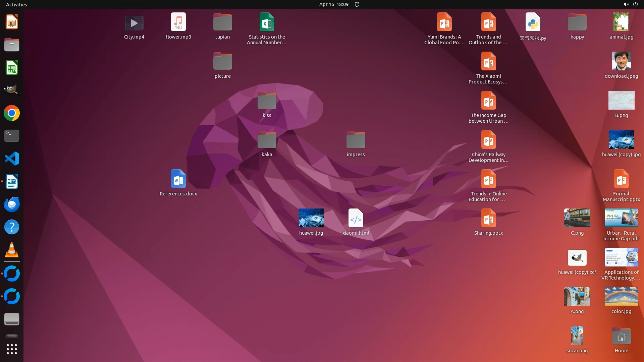Open the clock and calendar menu
644x362 pixels.
(333, 4)
